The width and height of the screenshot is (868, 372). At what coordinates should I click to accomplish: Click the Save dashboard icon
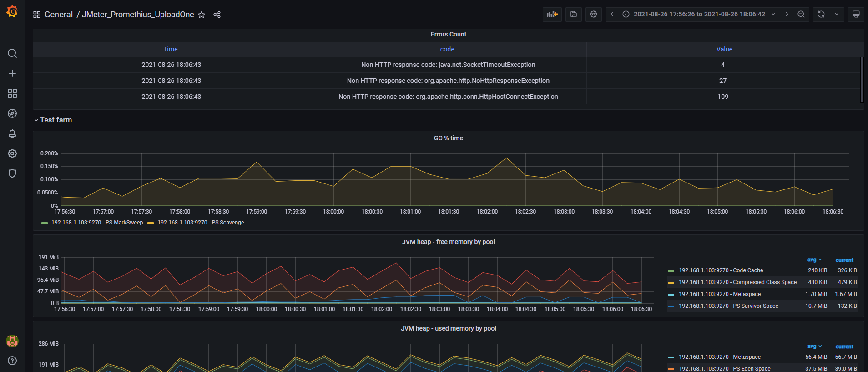click(x=574, y=14)
